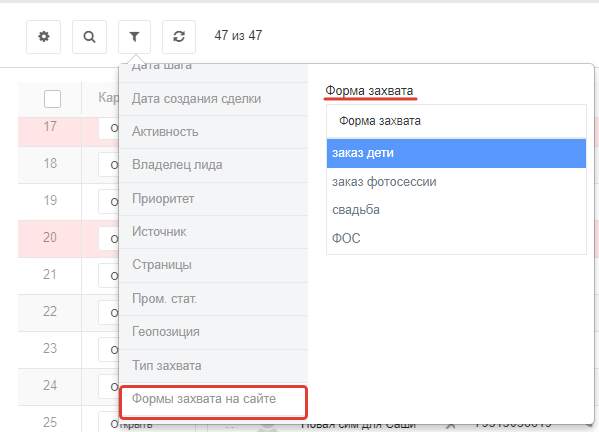The image size is (599, 432).
Task: Choose the заказ фотосессии option
Action: [456, 182]
